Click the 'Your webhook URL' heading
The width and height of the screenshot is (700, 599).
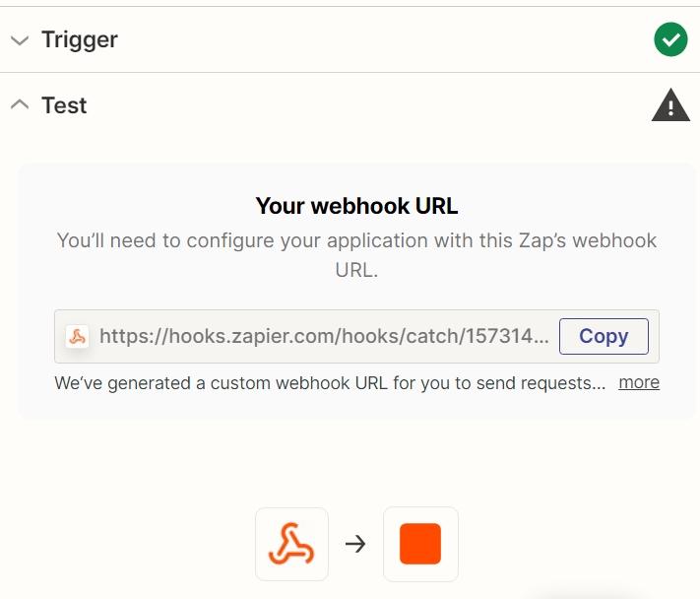coord(356,206)
